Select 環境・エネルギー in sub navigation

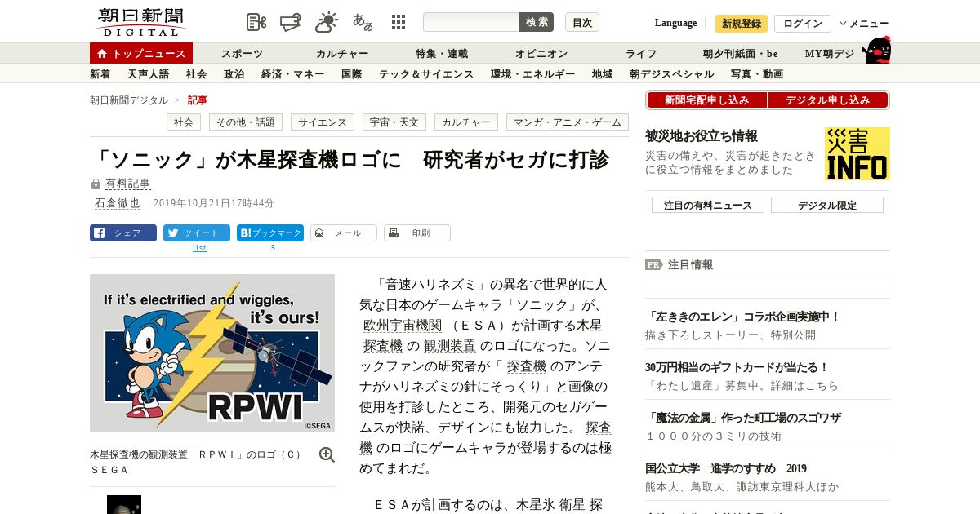click(x=532, y=74)
